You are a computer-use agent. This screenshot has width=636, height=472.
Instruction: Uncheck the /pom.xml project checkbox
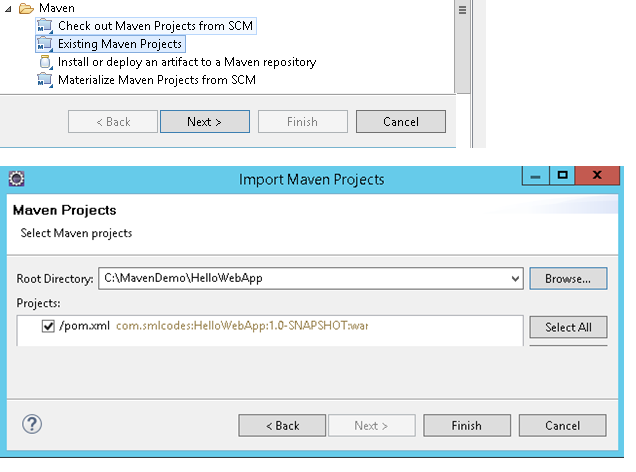coord(48,327)
